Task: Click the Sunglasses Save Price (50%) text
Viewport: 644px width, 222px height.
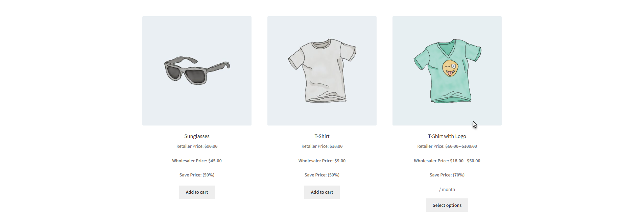Action: (197, 175)
